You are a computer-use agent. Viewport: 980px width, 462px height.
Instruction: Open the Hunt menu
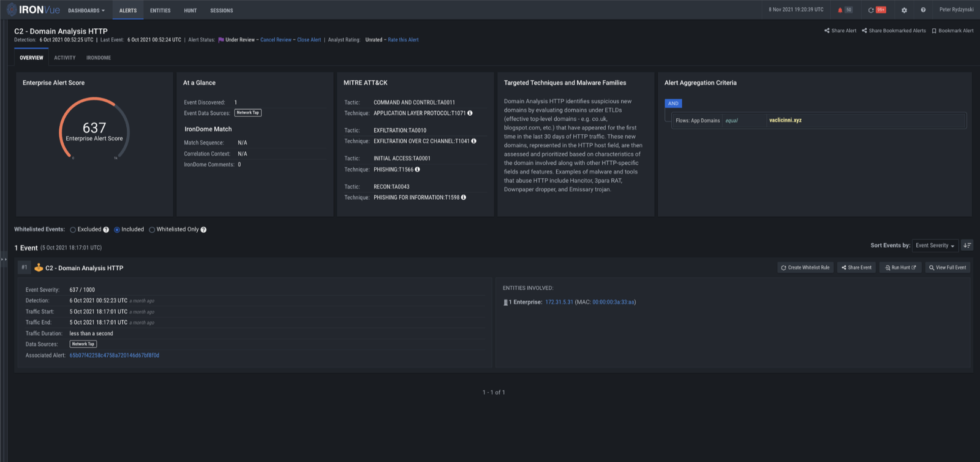tap(190, 10)
